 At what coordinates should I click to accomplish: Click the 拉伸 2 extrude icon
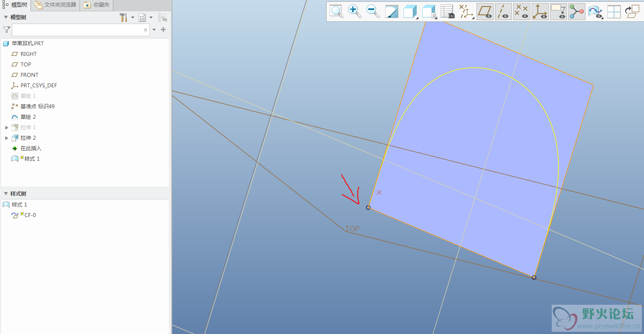15,138
